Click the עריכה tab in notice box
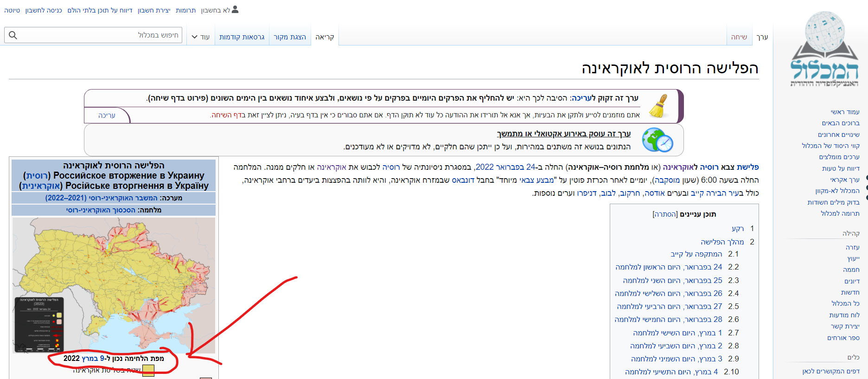The image size is (868, 379). pos(107,115)
